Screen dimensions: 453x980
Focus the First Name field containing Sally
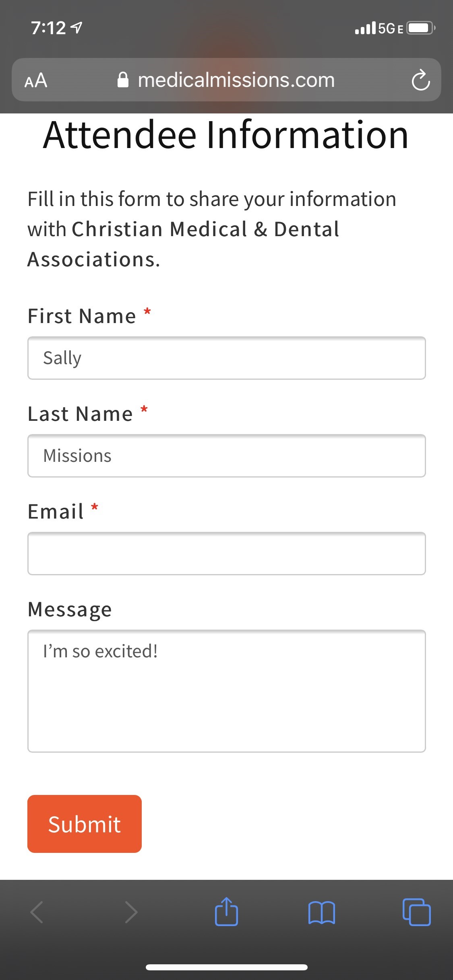click(x=226, y=358)
